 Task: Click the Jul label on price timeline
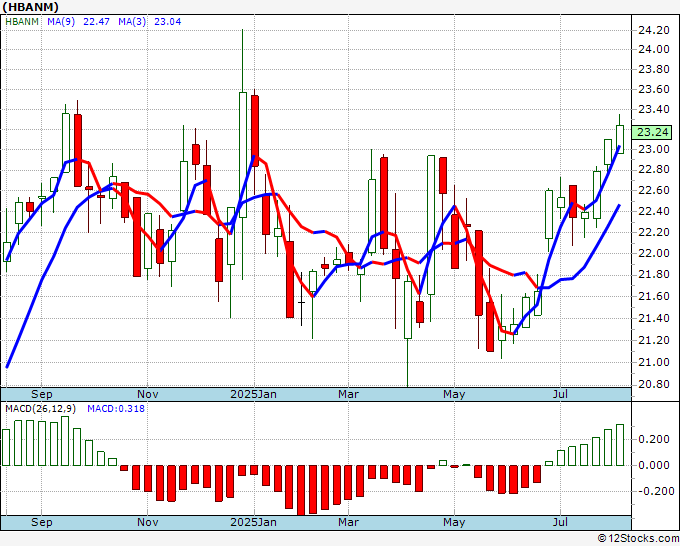pos(560,394)
